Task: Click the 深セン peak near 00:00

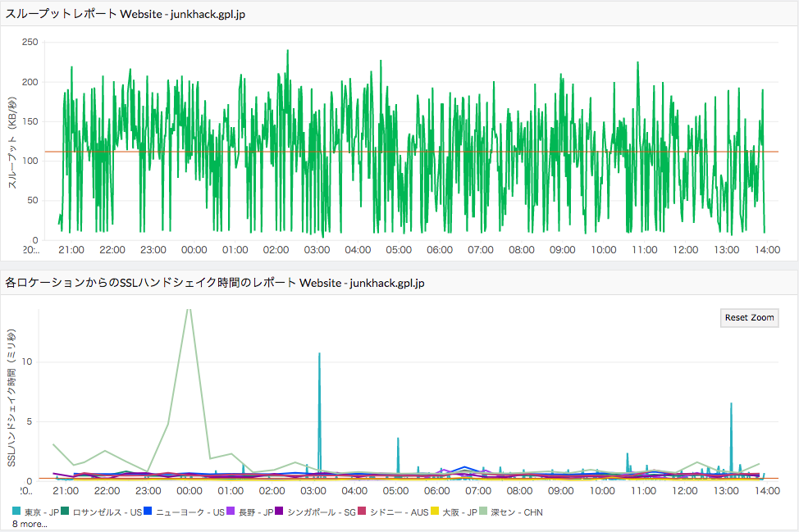Action: [189, 313]
